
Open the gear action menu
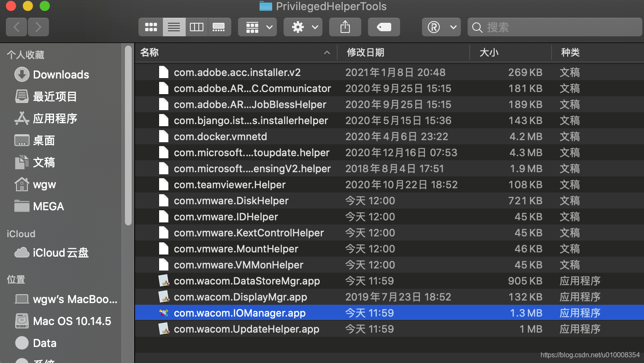303,27
